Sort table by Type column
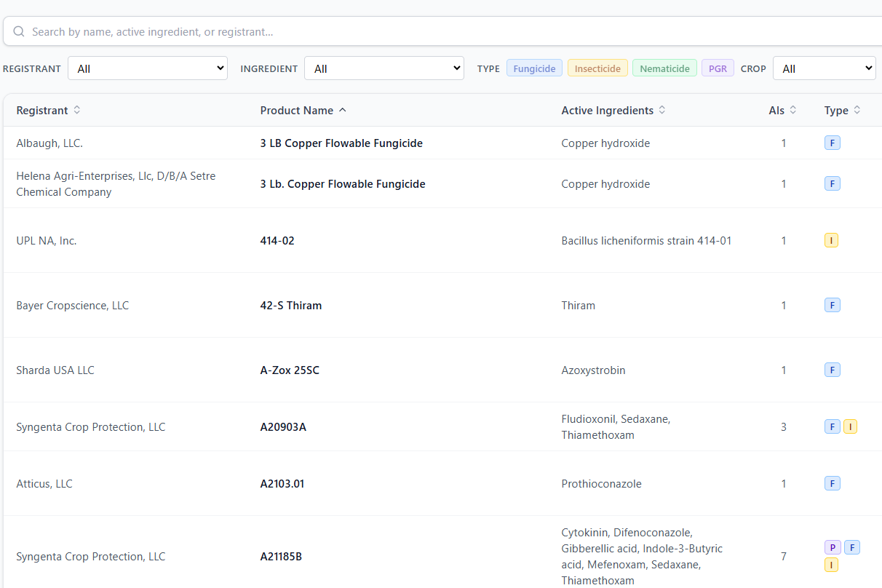 [x=843, y=111]
